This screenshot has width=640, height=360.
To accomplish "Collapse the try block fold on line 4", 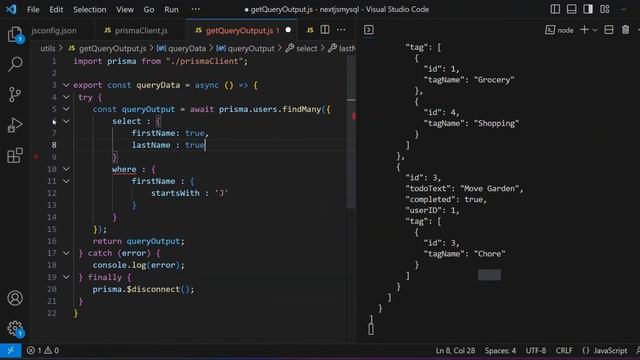I will point(66,97).
